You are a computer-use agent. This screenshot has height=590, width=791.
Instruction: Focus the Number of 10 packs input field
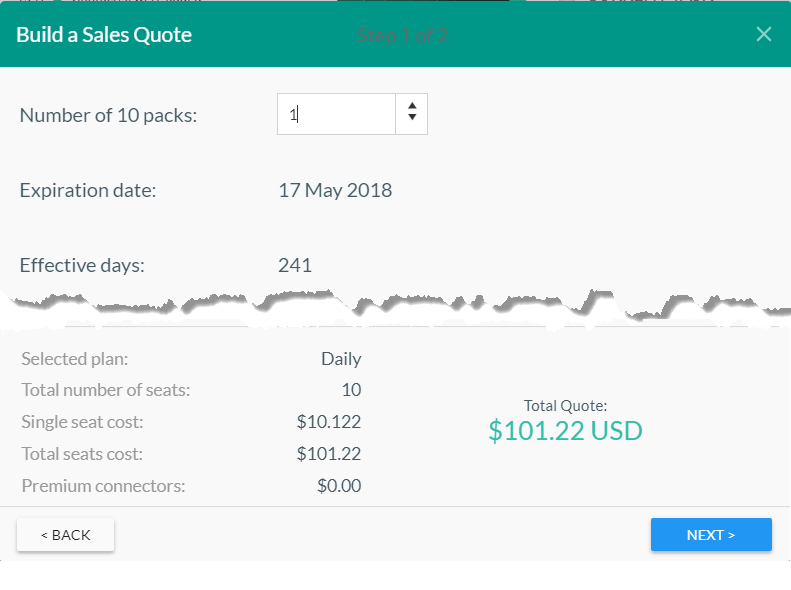point(336,114)
